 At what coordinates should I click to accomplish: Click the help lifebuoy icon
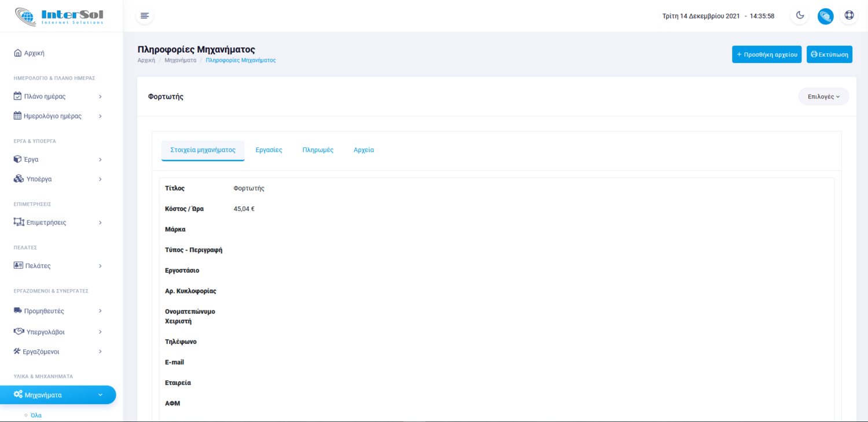pos(849,16)
